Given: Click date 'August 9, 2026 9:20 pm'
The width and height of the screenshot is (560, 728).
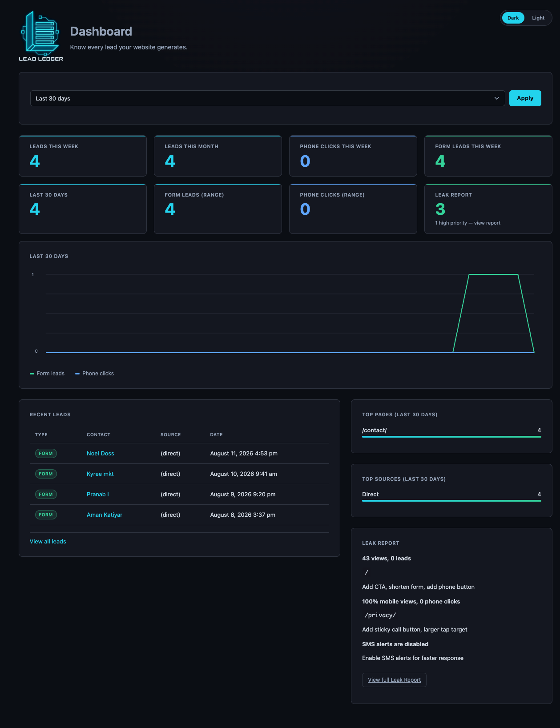Looking at the screenshot, I should (243, 494).
